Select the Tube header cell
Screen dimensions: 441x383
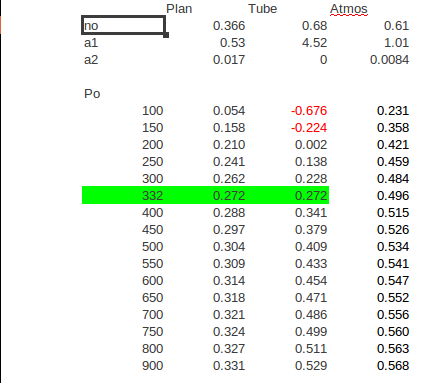coord(262,9)
